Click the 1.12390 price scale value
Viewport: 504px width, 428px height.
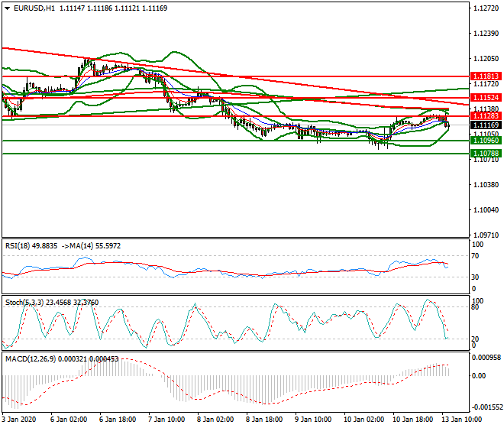(486, 34)
